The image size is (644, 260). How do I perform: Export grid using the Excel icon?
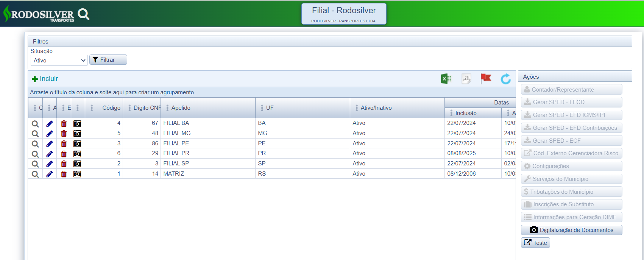point(446,79)
